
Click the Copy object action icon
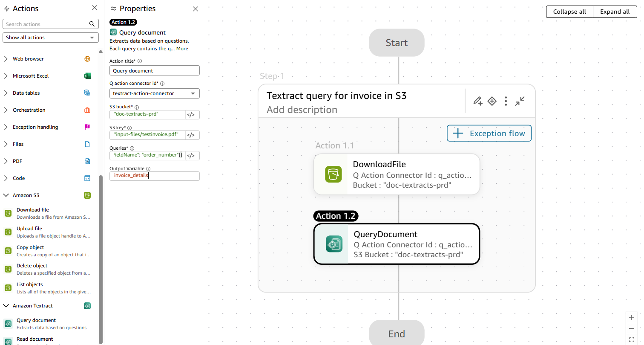(x=8, y=251)
